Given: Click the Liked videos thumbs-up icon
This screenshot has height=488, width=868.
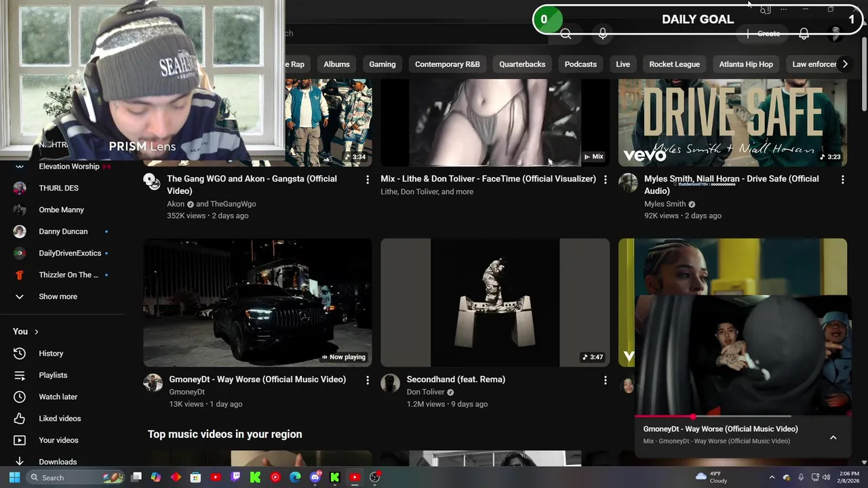Looking at the screenshot, I should pos(20,418).
